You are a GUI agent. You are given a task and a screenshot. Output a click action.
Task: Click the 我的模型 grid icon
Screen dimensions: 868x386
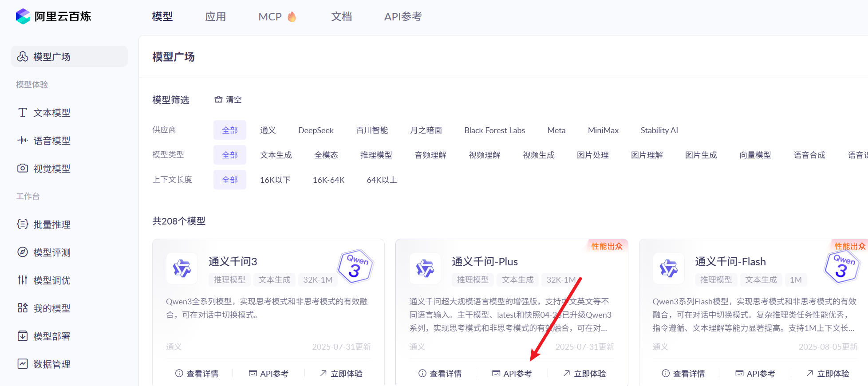point(23,308)
